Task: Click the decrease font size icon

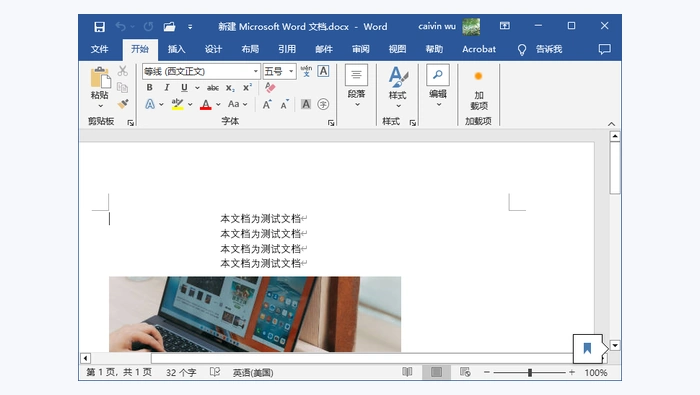Action: point(284,104)
